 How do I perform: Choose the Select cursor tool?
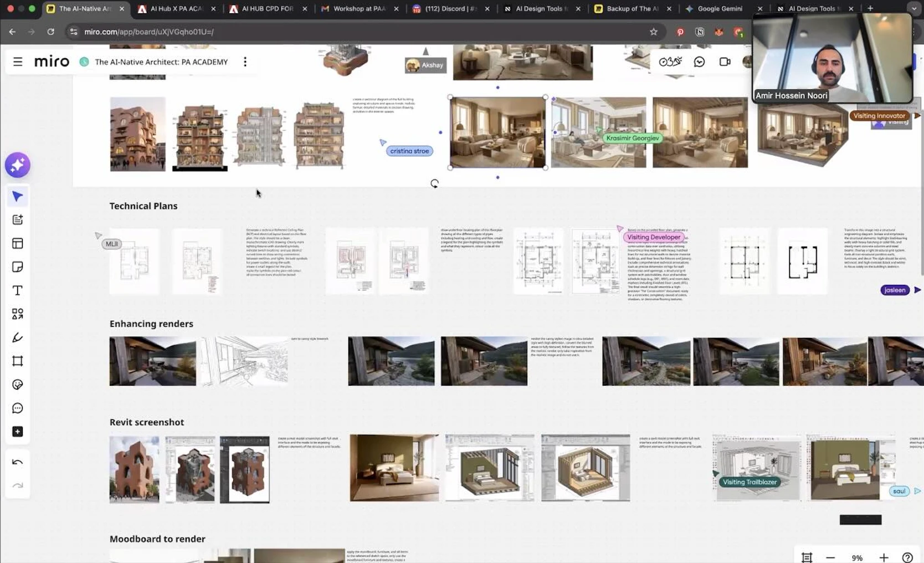[18, 197]
